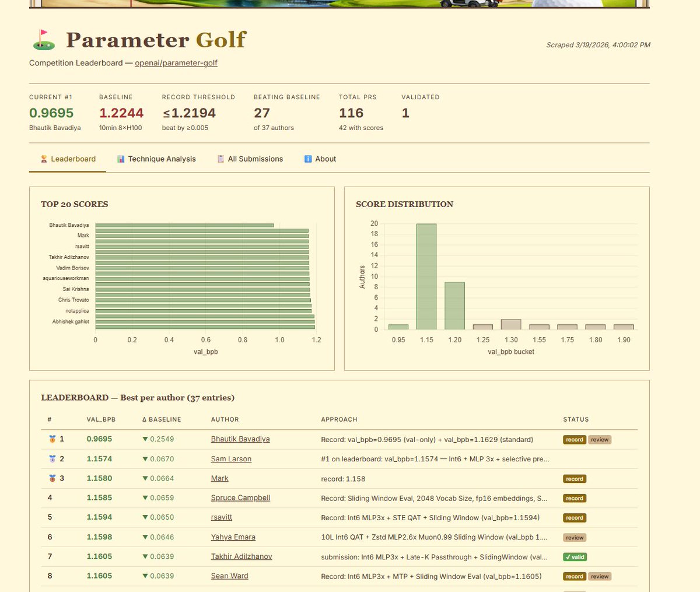The height and width of the screenshot is (592, 700).
Task: Open Sam Larson author link
Action: [231, 459]
